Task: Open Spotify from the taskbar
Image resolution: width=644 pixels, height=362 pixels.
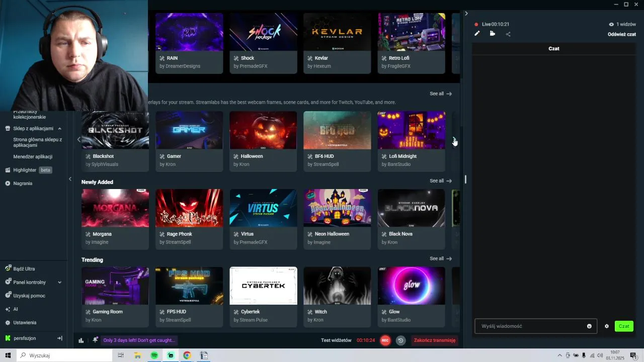Action: 154,355
